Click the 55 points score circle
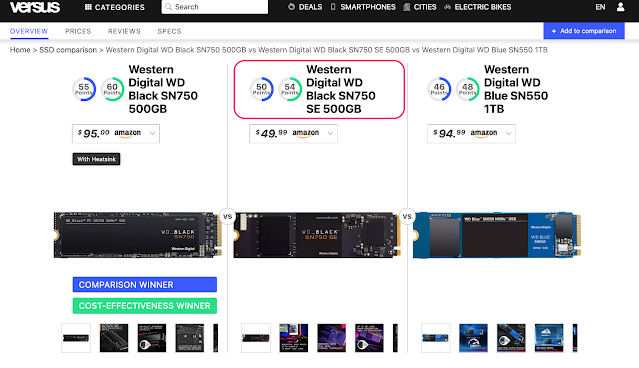 pos(84,89)
